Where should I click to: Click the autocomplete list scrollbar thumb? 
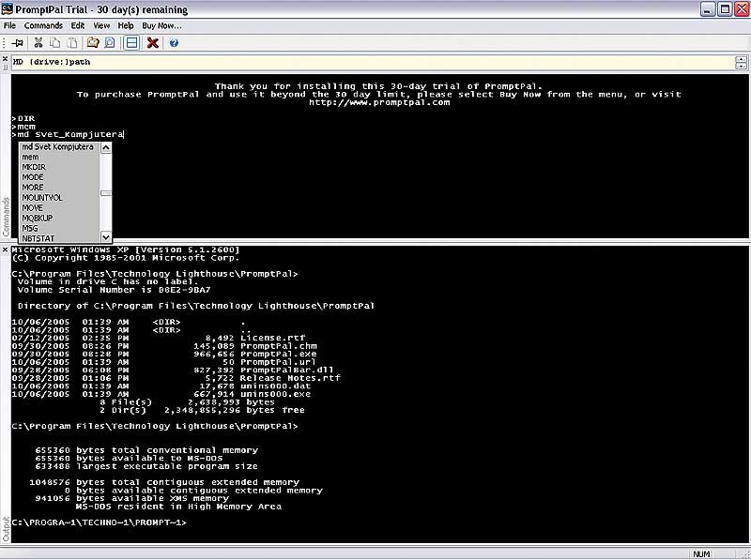[x=106, y=193]
